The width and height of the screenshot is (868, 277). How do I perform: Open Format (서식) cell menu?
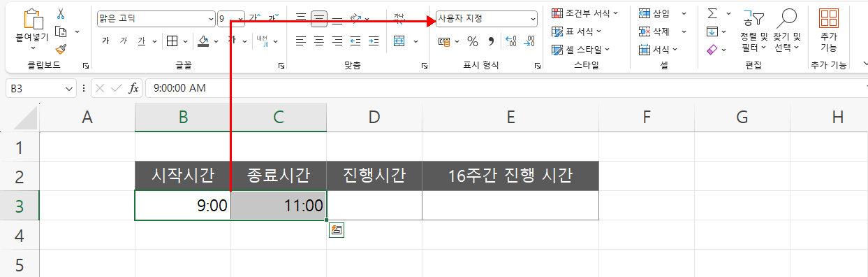click(659, 50)
